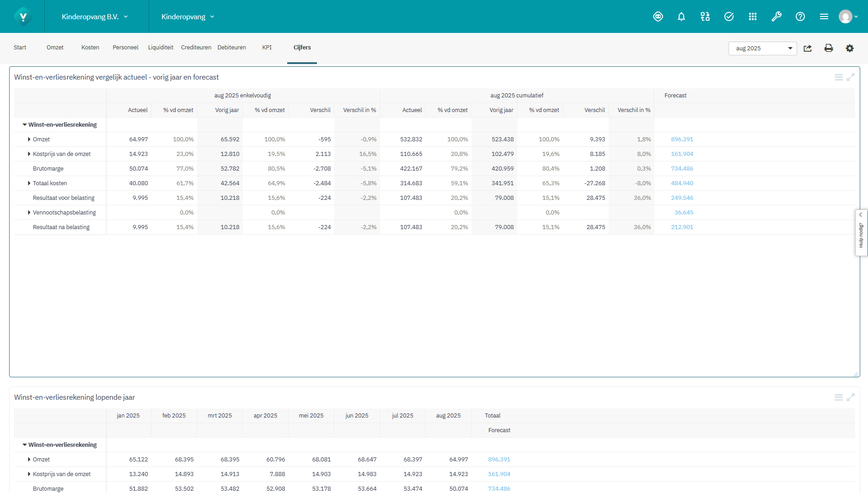The width and height of the screenshot is (868, 493).
Task: Expand the Totaal kosten row
Action: pyautogui.click(x=29, y=183)
